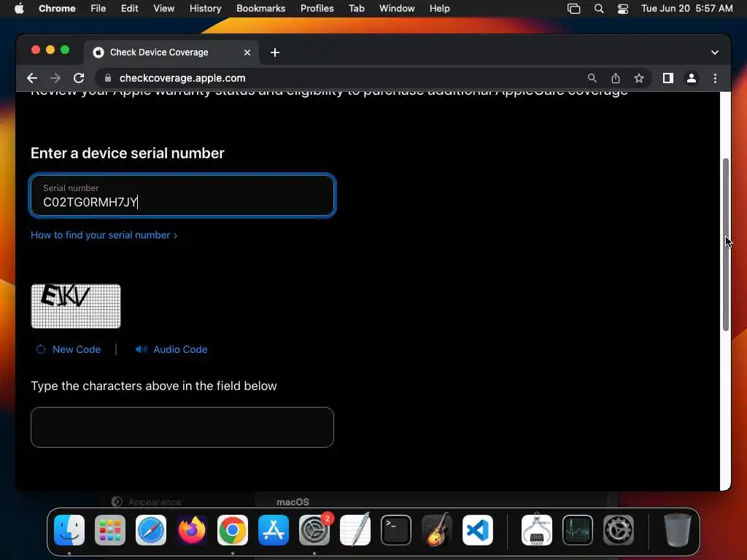Open Launchpad from the Dock
Screen dimensions: 747x560
(110, 530)
